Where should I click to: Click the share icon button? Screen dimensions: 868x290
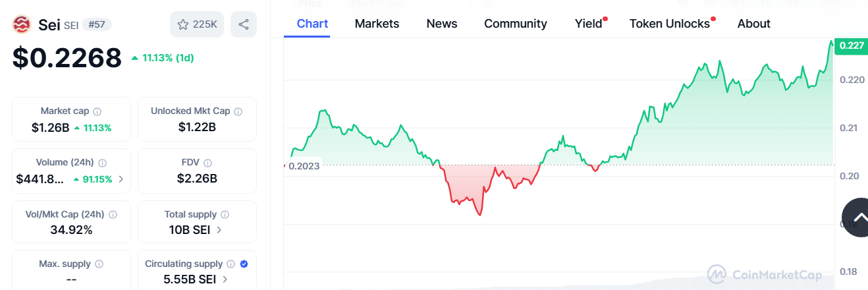coord(244,24)
